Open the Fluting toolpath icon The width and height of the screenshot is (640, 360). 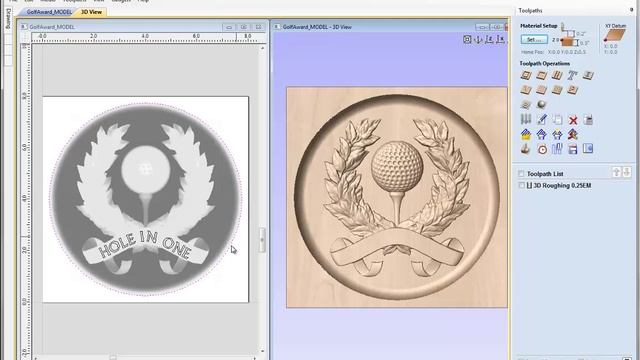click(x=541, y=90)
